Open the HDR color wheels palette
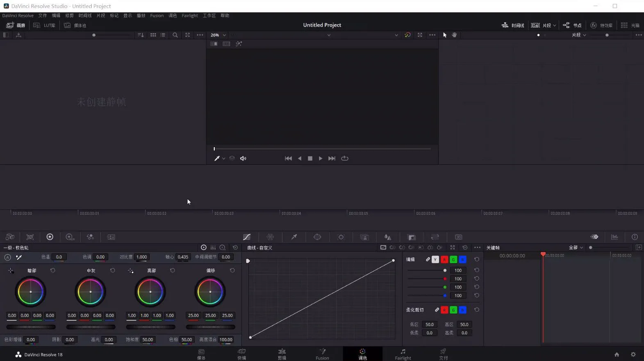The image size is (644, 361). pos(70,237)
